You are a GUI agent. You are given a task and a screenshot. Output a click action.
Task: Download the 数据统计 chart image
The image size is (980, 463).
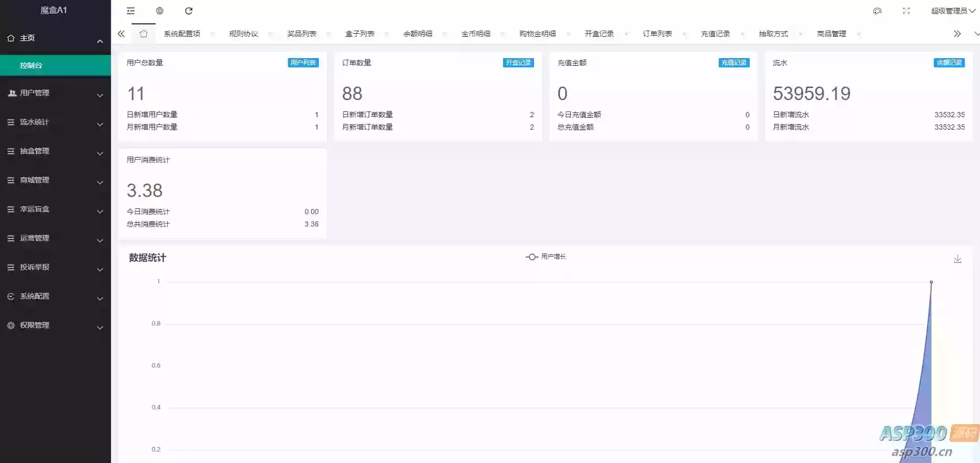(958, 259)
